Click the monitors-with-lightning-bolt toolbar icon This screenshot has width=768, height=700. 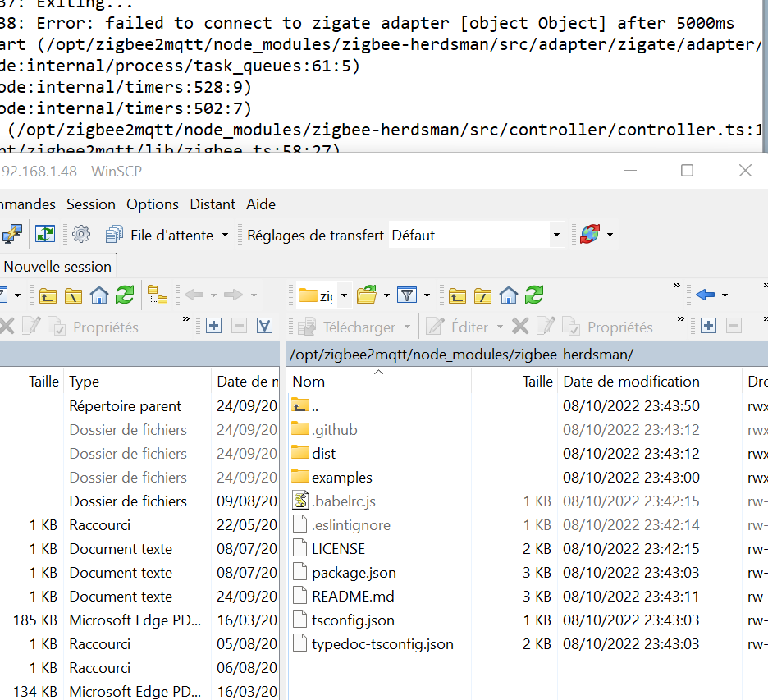(x=11, y=234)
